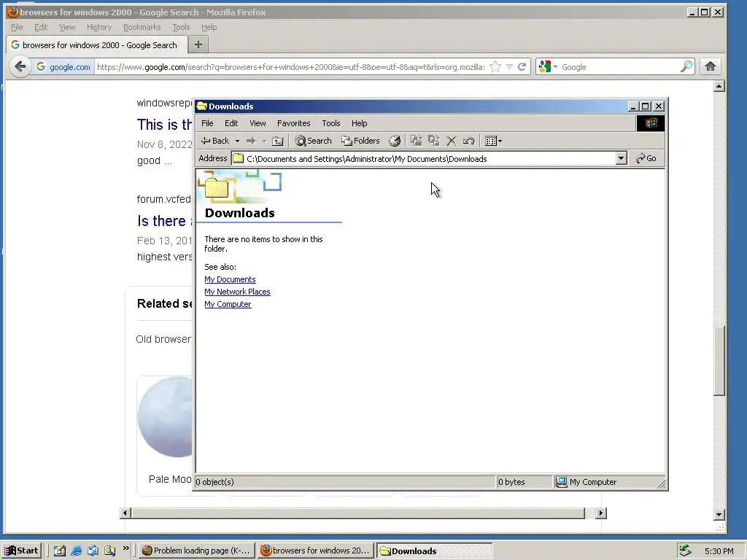
Task: Click the Show Desktop quick launch icon
Action: click(x=60, y=551)
